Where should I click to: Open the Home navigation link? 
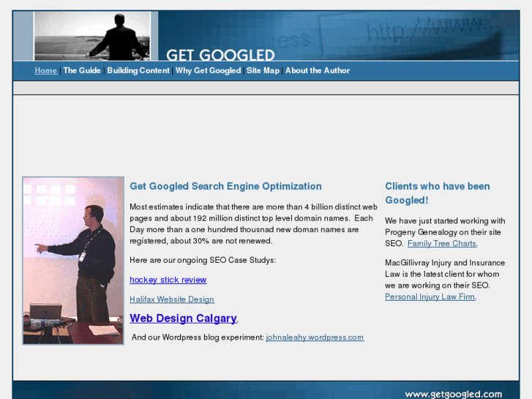46,70
